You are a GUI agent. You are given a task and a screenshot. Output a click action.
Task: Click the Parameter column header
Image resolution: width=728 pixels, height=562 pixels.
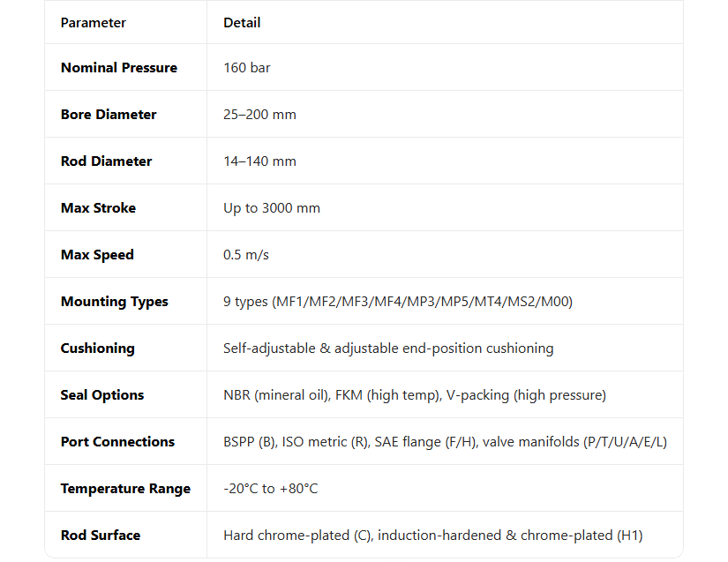tap(94, 23)
